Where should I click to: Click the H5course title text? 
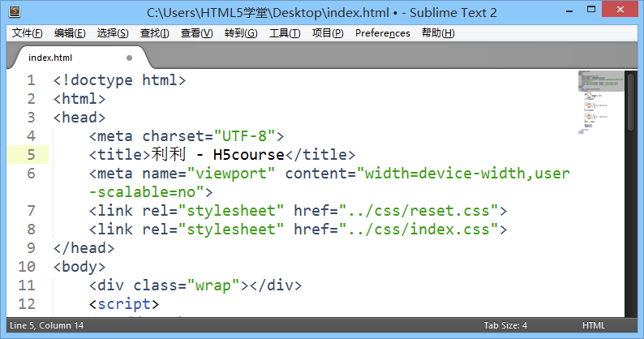point(248,155)
